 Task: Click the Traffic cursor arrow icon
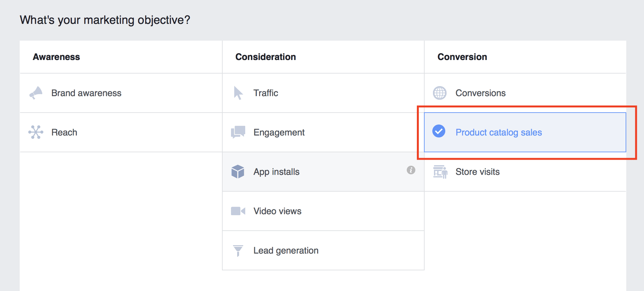click(x=238, y=93)
